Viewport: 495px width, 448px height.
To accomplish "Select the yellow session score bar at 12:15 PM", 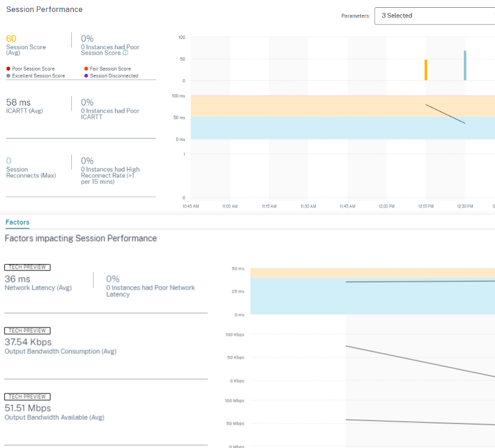I will (425, 70).
